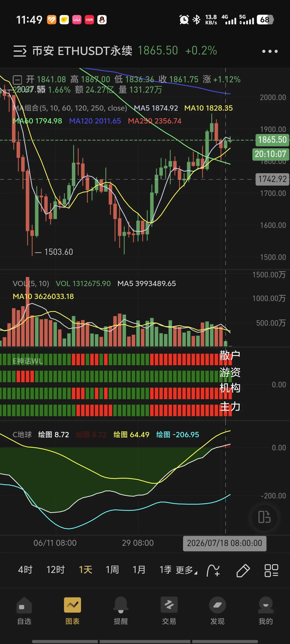This screenshot has height=644, width=290.
Task: Open the 图表 tab
Action: [x=72, y=611]
